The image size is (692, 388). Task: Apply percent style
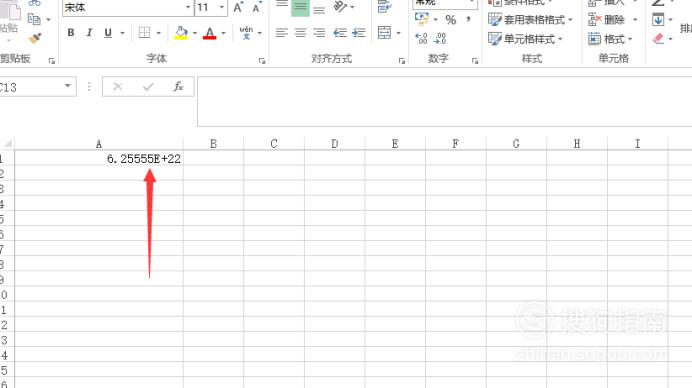(451, 20)
